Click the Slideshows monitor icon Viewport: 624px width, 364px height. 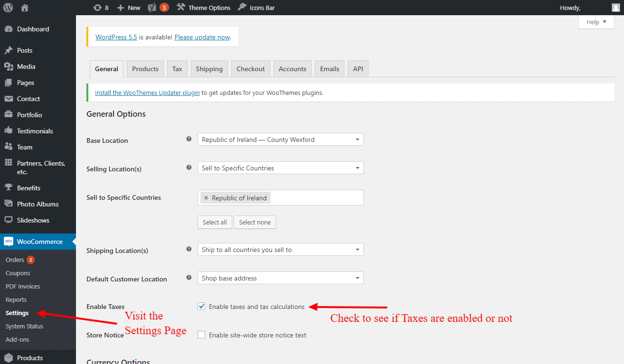coord(9,220)
